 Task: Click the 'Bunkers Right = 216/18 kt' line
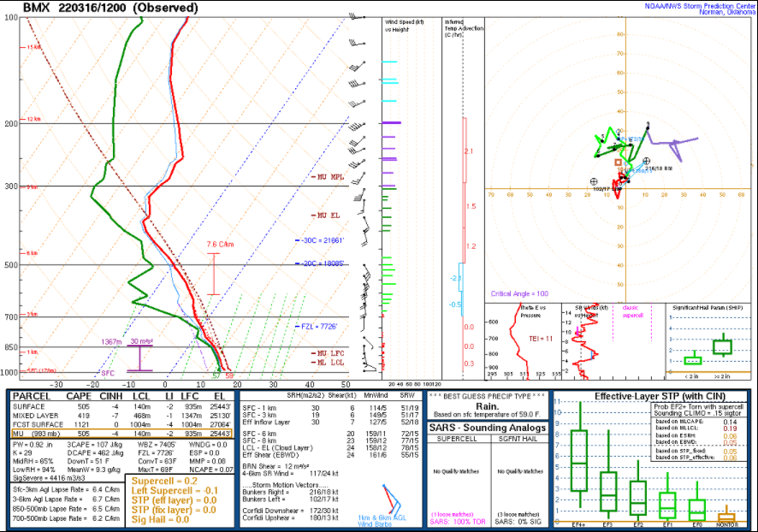[291, 492]
